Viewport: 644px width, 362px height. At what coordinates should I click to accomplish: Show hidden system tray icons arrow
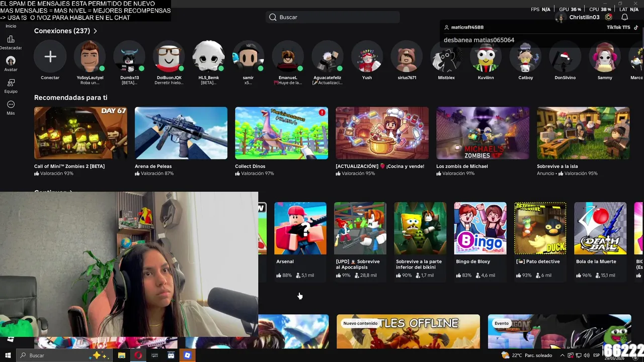[562, 355]
